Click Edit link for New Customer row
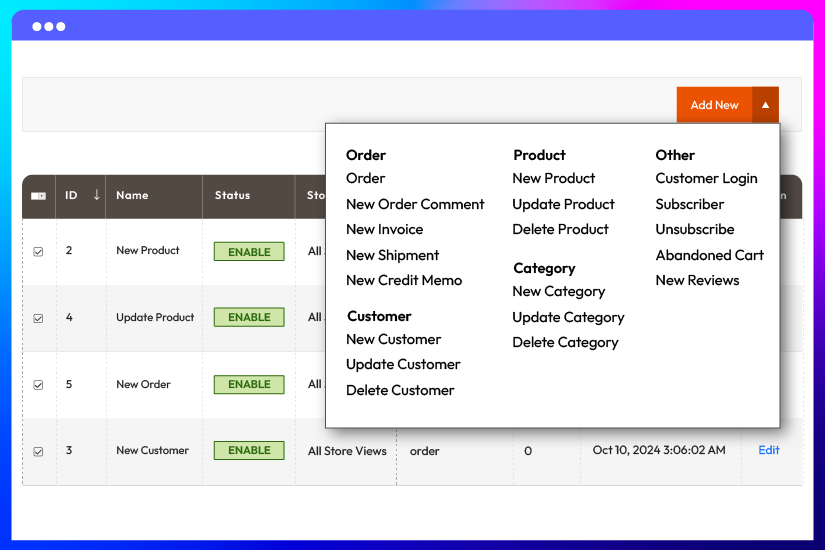Screen dimensions: 825x550 pyautogui.click(x=768, y=450)
